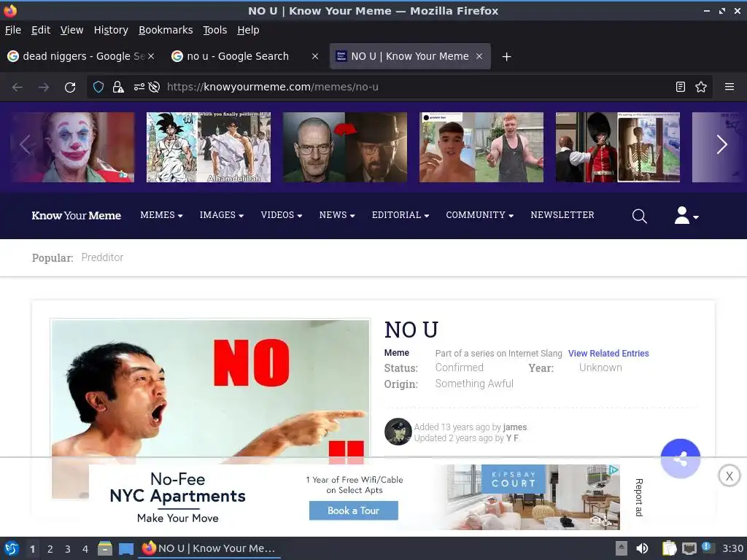Open the Tools menu

pos(215,30)
